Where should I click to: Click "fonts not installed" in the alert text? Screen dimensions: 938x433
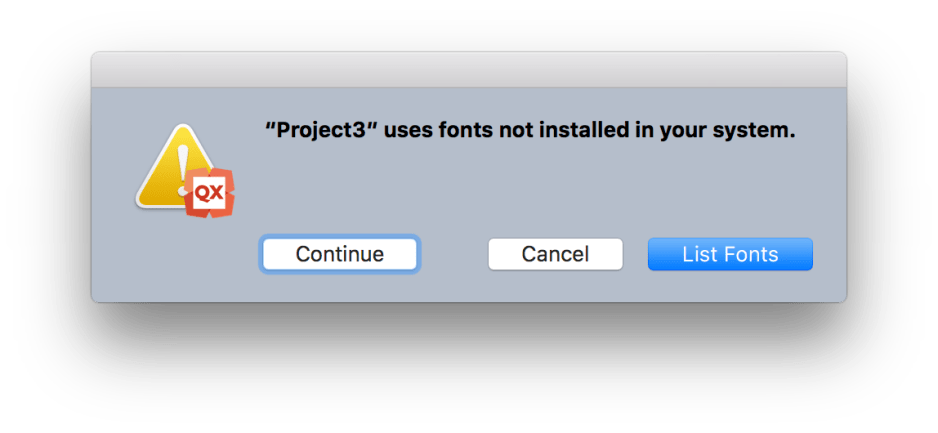[x=530, y=131]
